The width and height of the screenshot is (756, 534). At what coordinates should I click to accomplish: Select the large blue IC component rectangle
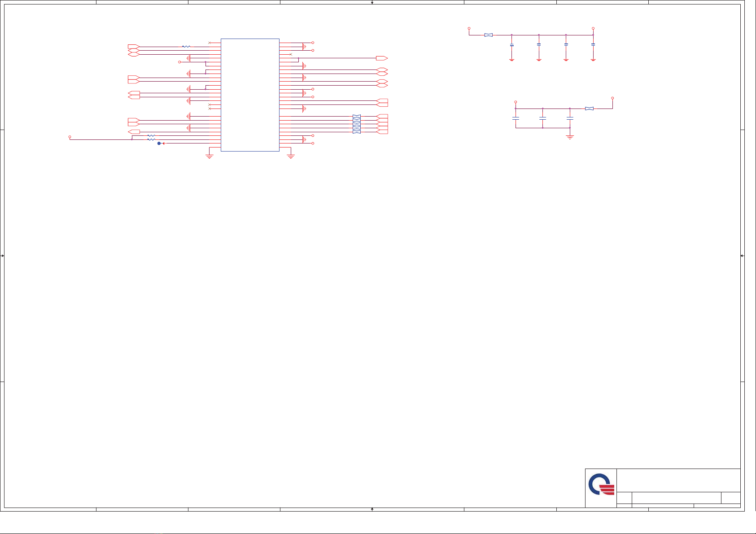pyautogui.click(x=250, y=95)
